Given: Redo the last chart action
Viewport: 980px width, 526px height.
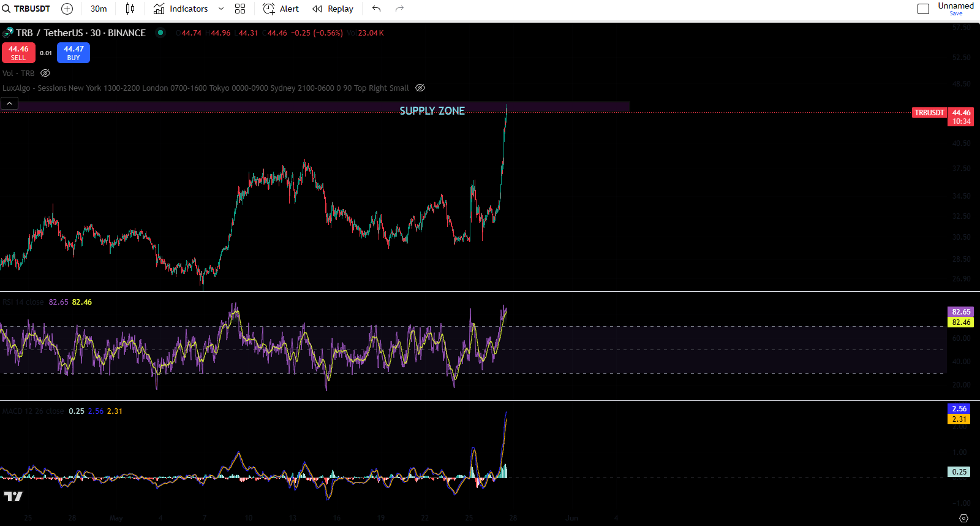Looking at the screenshot, I should tap(400, 9).
